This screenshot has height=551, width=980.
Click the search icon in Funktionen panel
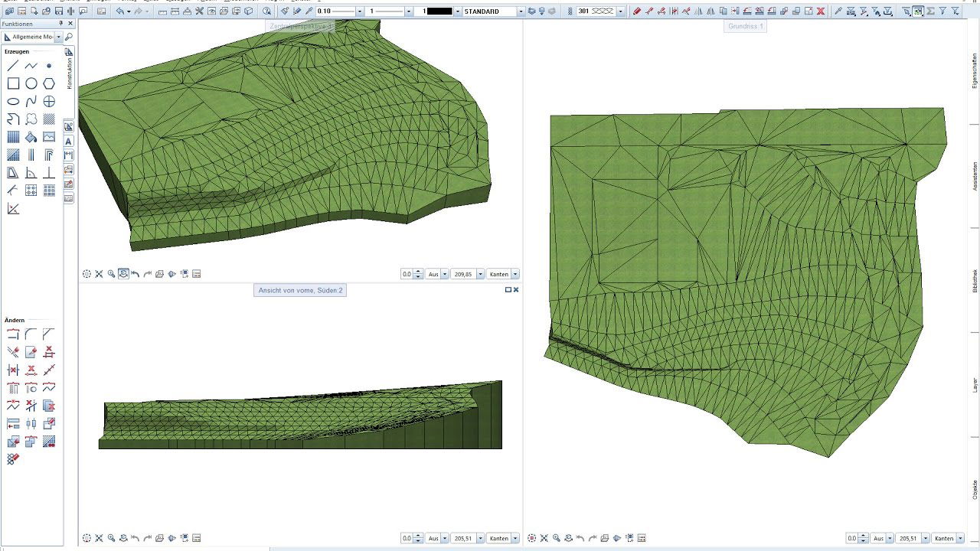[x=69, y=37]
